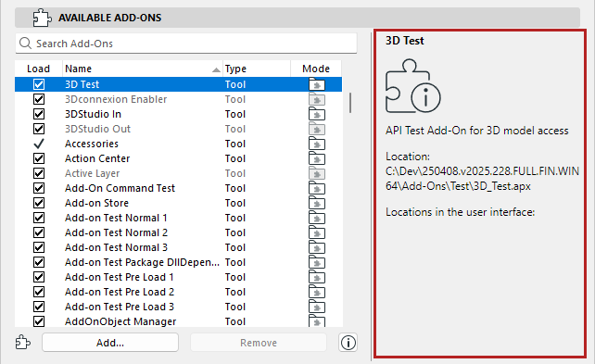
Task: Click the mode folder icon for 3Dconnexion Enabler
Action: click(317, 99)
